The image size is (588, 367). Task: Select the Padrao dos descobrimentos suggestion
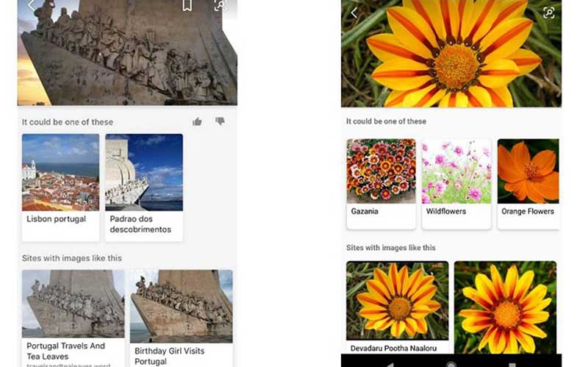pos(144,187)
